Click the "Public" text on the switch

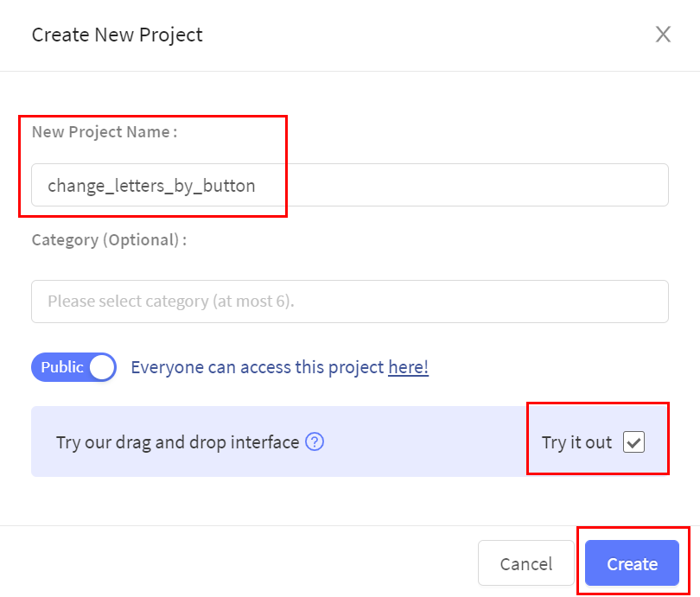[x=62, y=367]
